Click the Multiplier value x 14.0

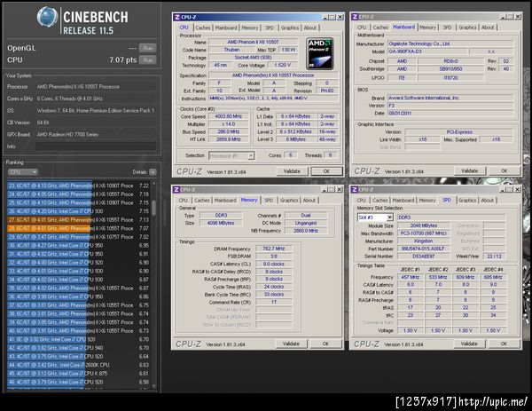229,124
